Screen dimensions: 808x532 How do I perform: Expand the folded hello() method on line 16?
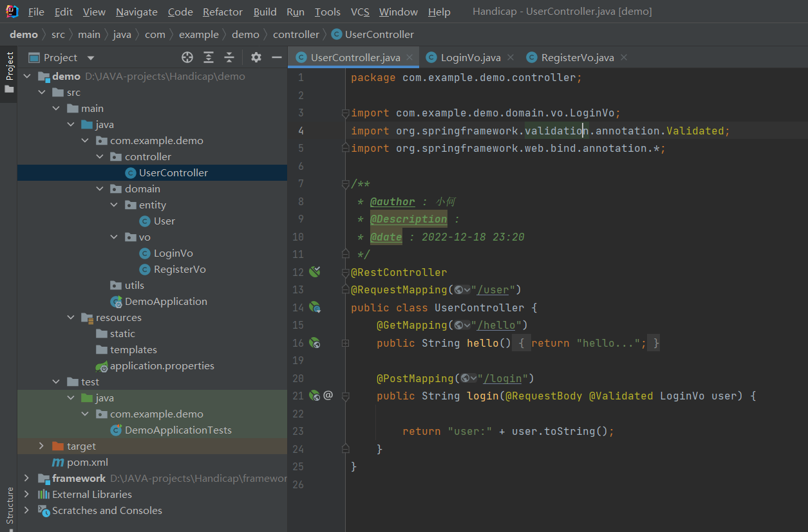point(345,343)
